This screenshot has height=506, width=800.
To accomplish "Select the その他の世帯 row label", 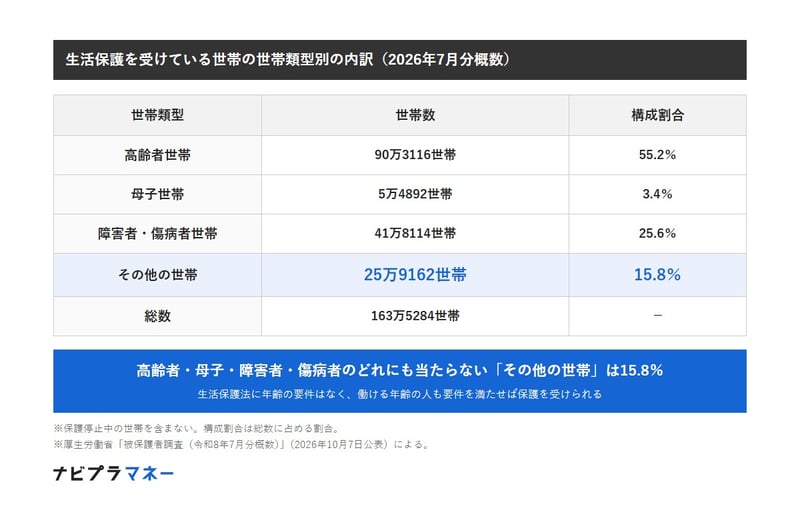I will (x=158, y=275).
